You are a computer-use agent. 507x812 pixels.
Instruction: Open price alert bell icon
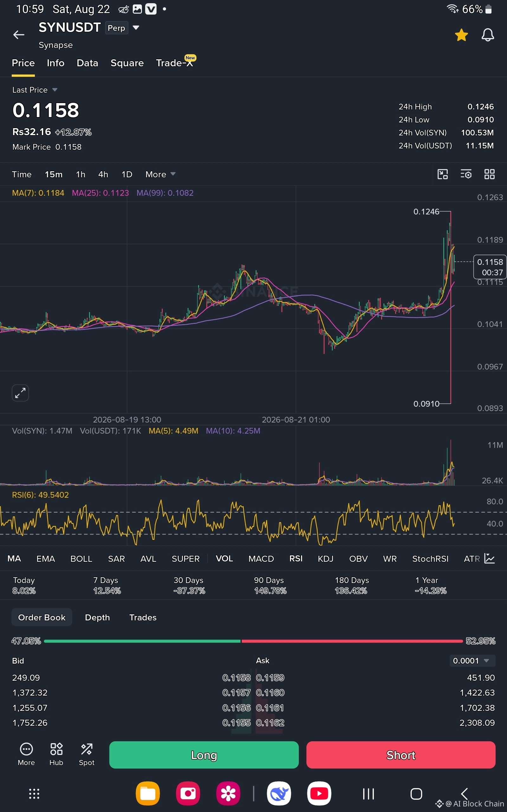click(x=488, y=35)
